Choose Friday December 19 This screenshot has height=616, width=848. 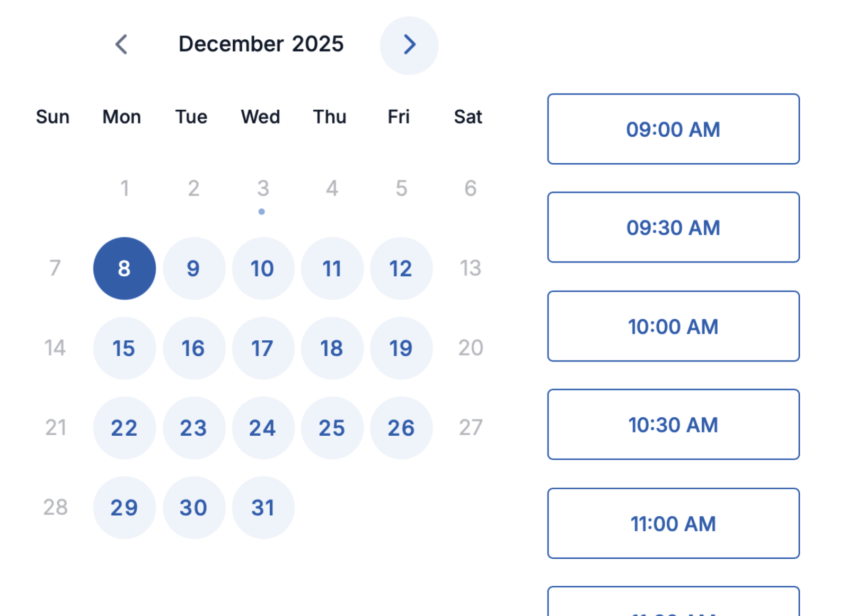point(401,348)
